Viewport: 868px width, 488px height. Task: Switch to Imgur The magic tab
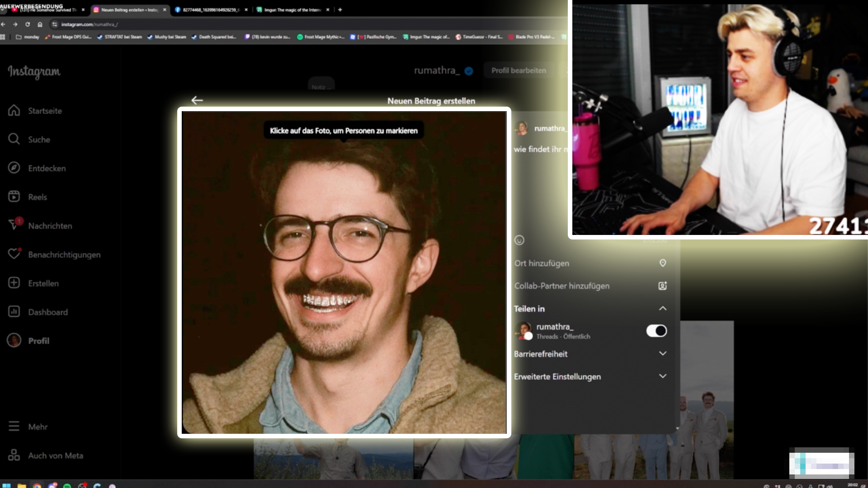292,9
